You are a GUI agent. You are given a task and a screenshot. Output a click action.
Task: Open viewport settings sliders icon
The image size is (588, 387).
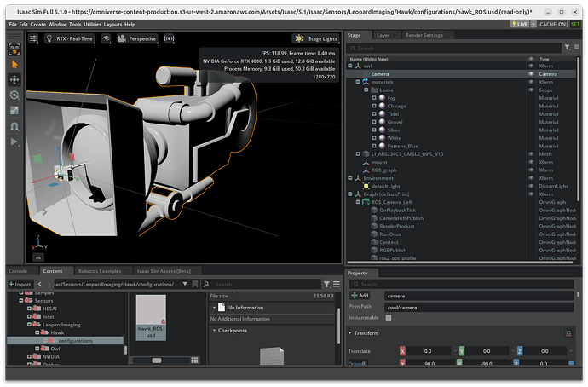[34, 38]
